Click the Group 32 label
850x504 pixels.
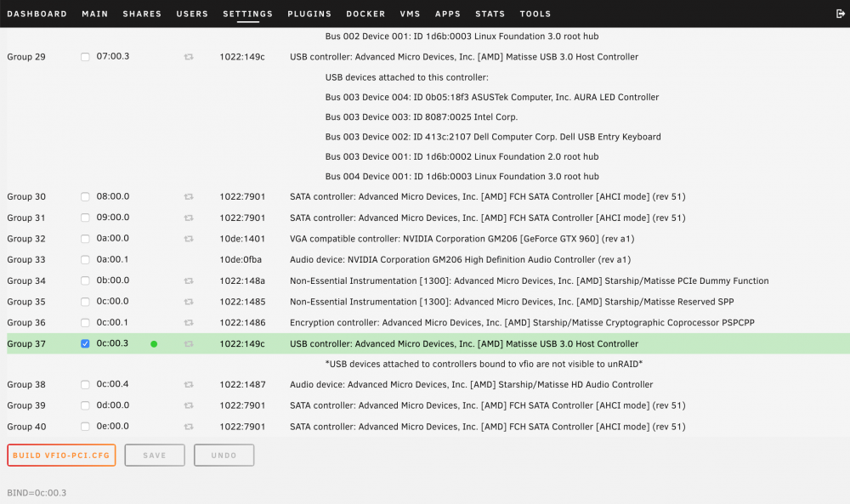tap(26, 239)
